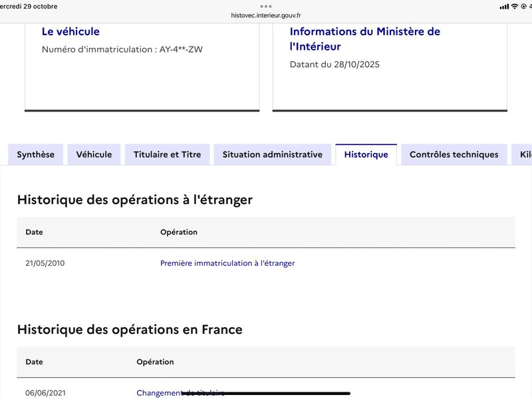This screenshot has height=399, width=532.
Task: Select the 21/05/2010 date cell
Action: point(45,263)
